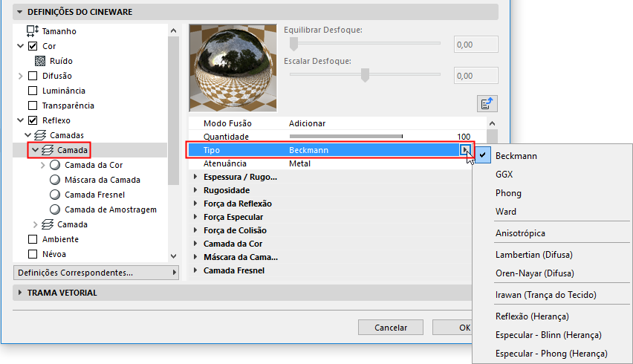Toggle the Cor checkbox

click(x=33, y=46)
